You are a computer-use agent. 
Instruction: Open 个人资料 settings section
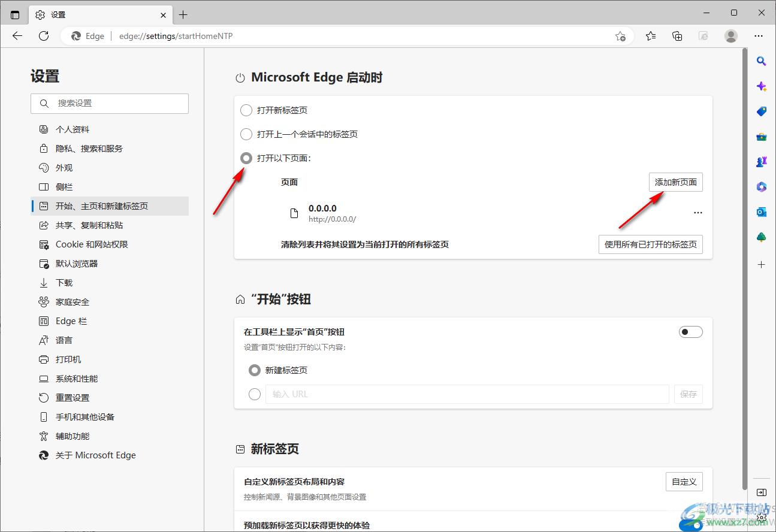click(x=110, y=129)
